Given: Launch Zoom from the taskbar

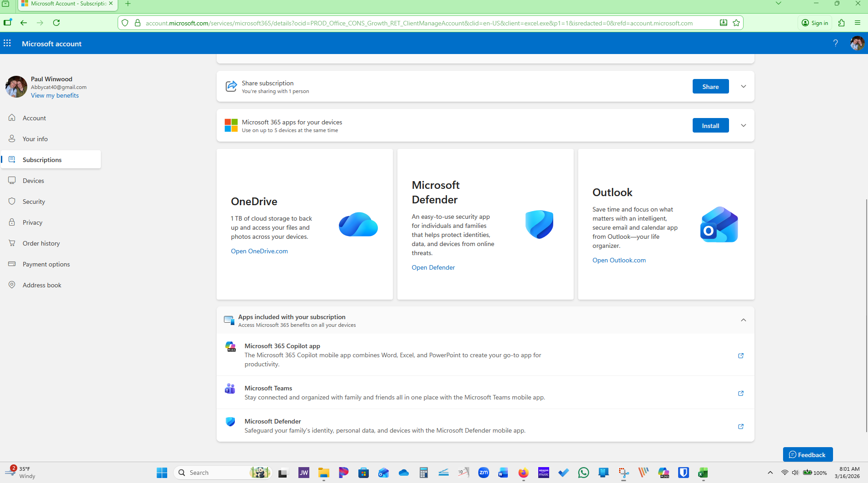Looking at the screenshot, I should coord(484,473).
